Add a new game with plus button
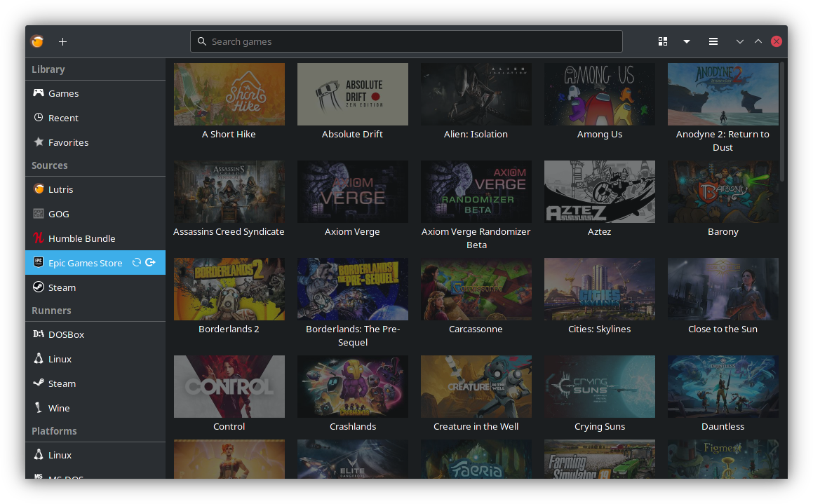813x504 pixels. [62, 41]
